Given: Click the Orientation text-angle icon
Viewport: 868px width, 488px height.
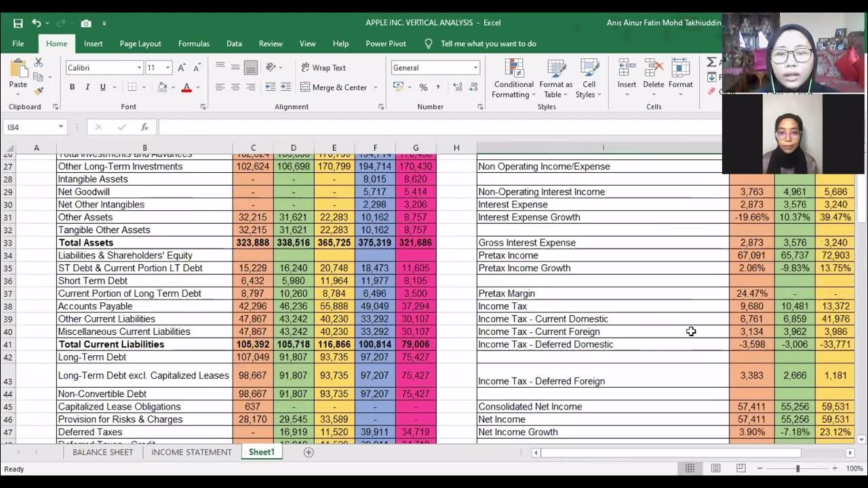Looking at the screenshot, I should click(271, 67).
